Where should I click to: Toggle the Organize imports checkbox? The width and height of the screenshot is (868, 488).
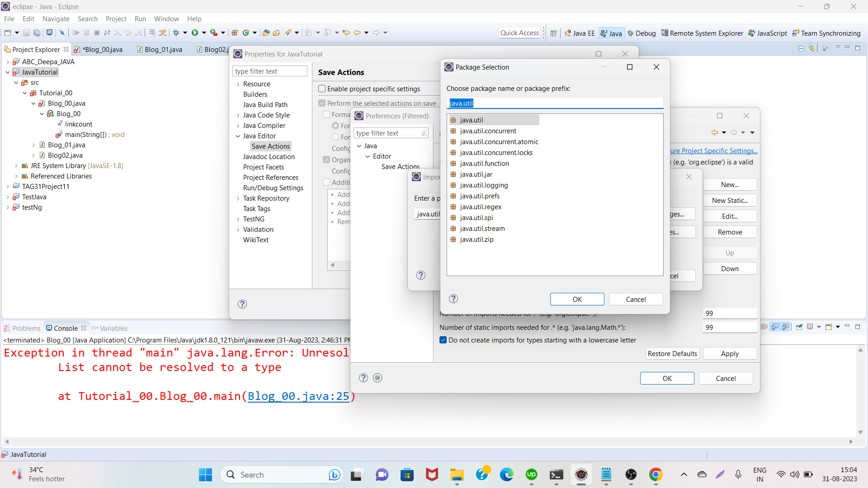pos(326,160)
